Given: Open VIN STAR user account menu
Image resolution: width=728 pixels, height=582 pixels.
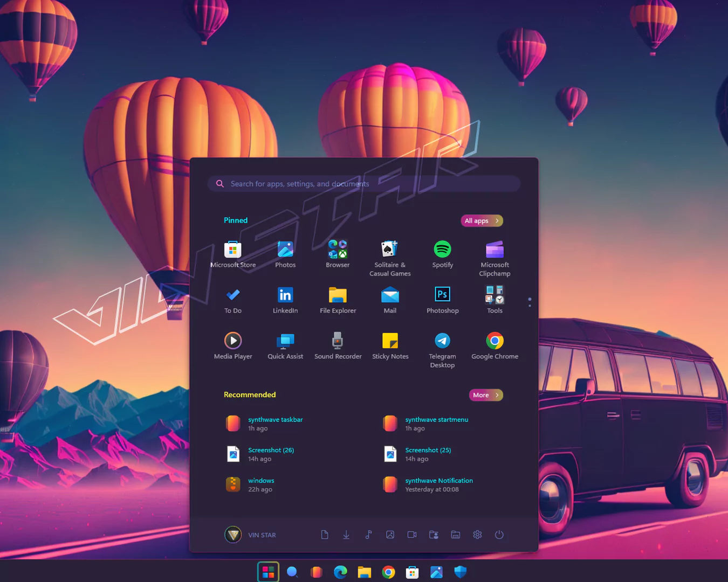Looking at the screenshot, I should pyautogui.click(x=250, y=535).
